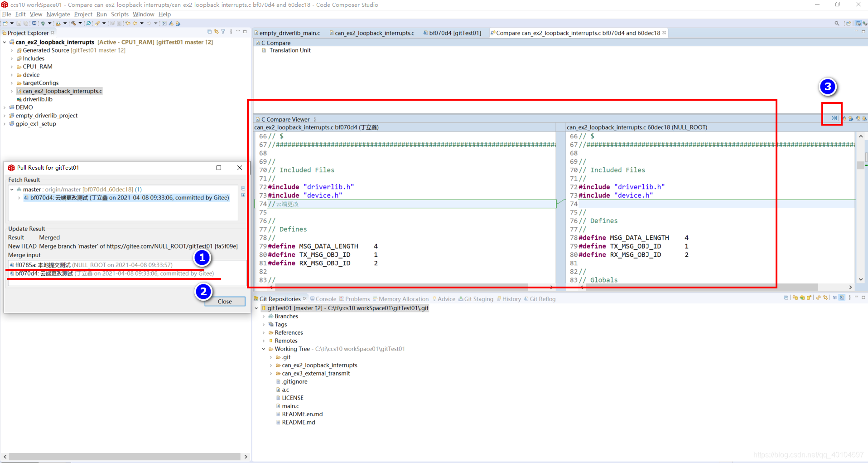
Task: Collapse can_ex2_loopback_interrupts project node
Action: [x=5, y=42]
